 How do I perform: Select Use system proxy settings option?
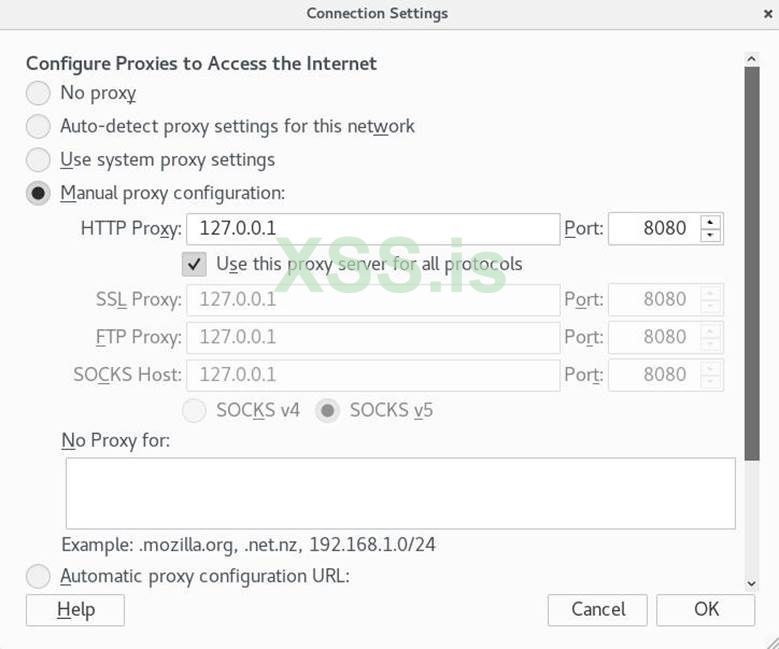coord(38,160)
